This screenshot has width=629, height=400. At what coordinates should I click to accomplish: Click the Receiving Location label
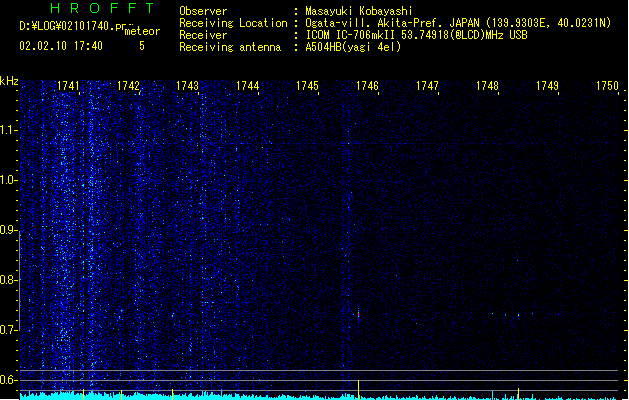[233, 23]
